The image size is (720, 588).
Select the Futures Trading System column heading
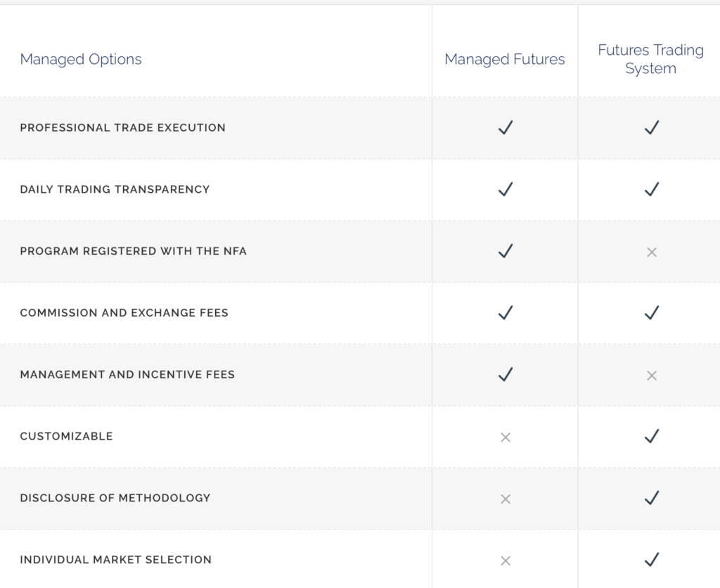tap(650, 59)
